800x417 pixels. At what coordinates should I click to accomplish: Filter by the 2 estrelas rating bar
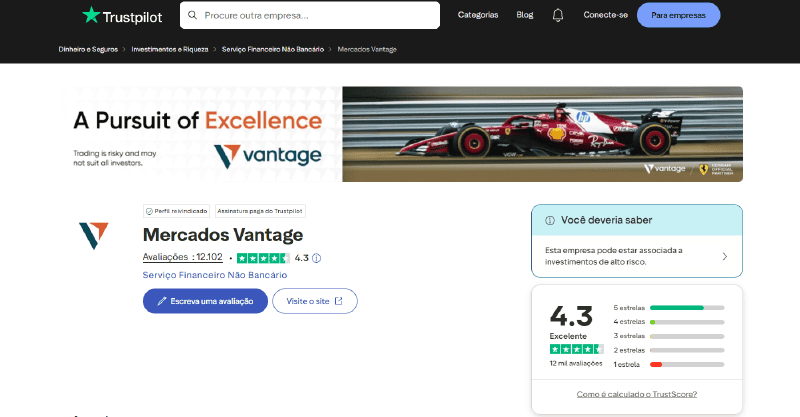[668, 350]
